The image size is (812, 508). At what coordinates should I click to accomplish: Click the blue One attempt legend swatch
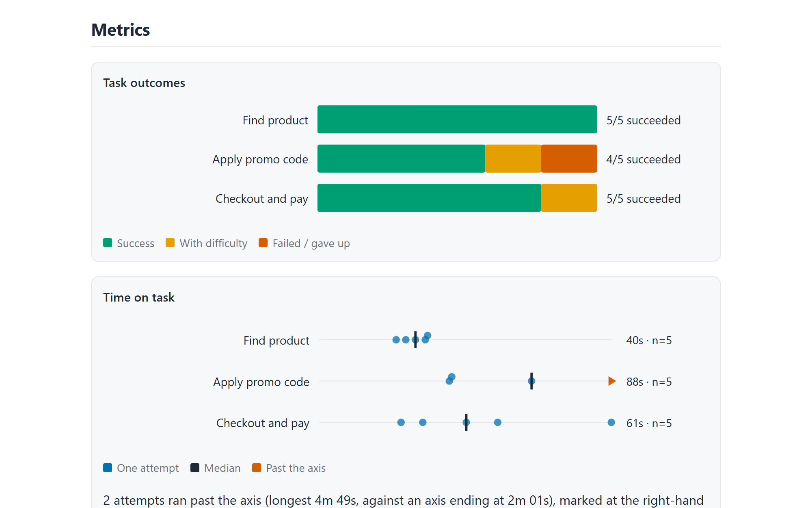pos(108,468)
